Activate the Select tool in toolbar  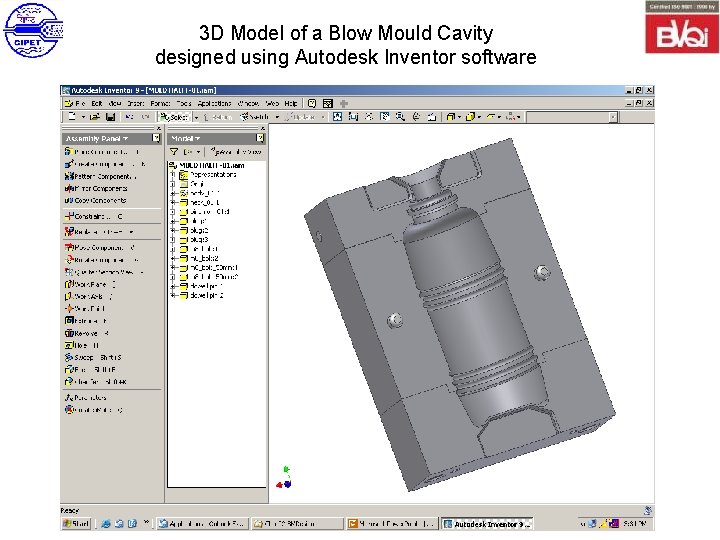(x=174, y=117)
